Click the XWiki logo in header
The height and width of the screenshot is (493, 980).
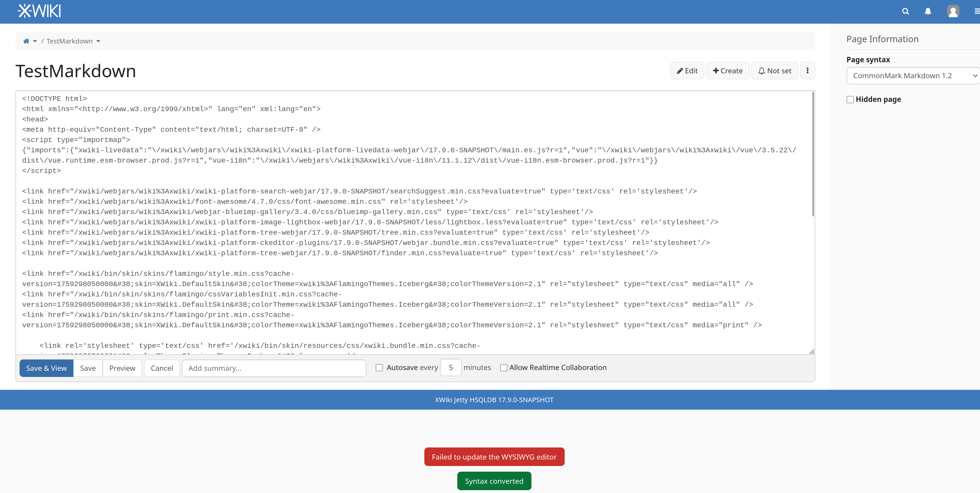(39, 11)
